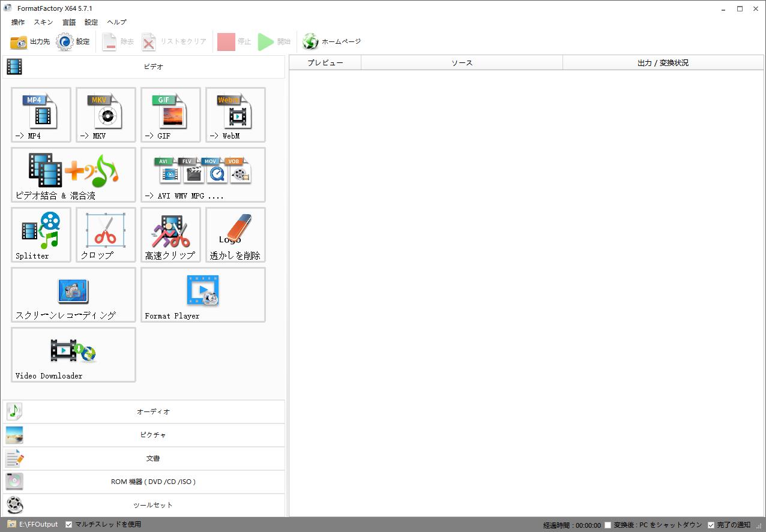Launch Format Player

pos(203,294)
